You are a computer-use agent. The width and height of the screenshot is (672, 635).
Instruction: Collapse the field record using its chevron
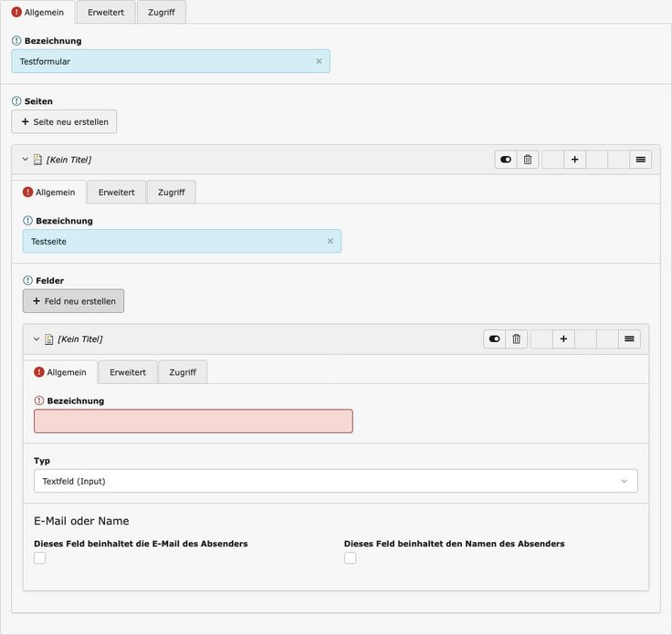[37, 339]
